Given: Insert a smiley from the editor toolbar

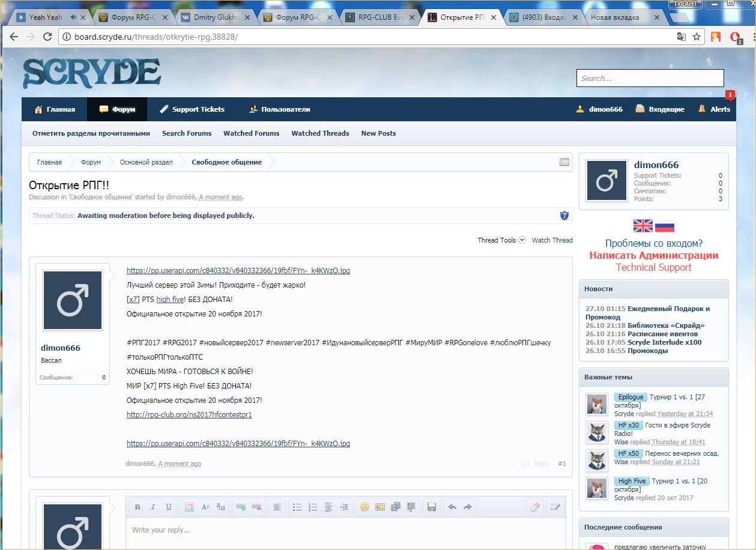Looking at the screenshot, I should 364,507.
